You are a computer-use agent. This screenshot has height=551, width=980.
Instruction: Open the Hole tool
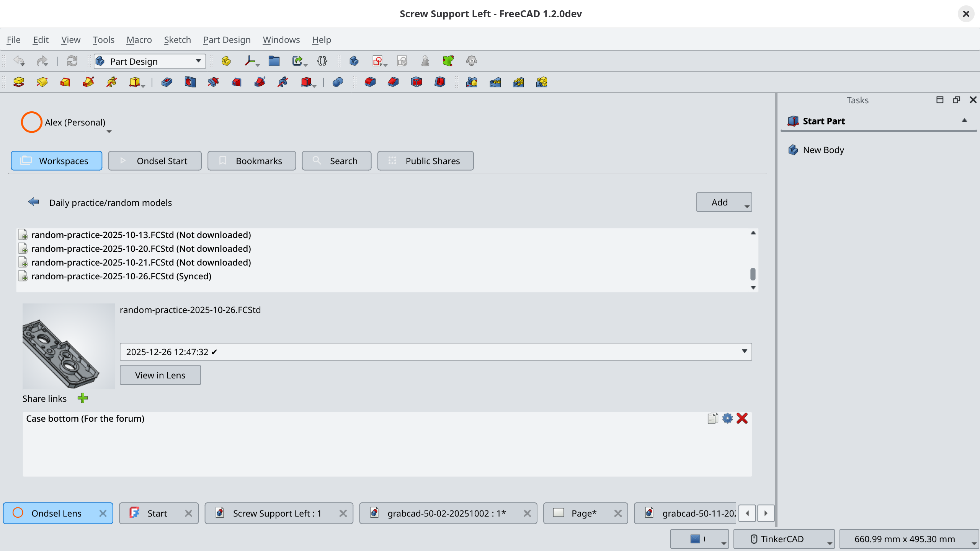point(190,82)
